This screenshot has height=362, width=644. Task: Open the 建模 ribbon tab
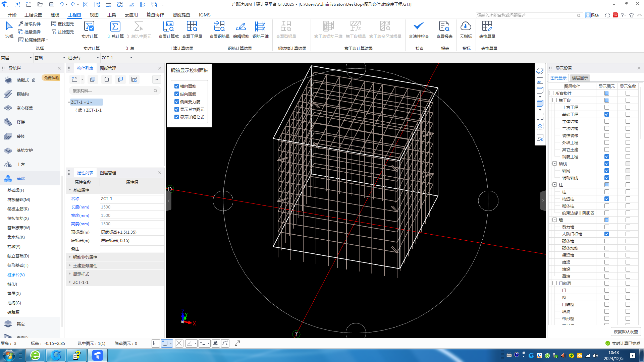(x=55, y=15)
